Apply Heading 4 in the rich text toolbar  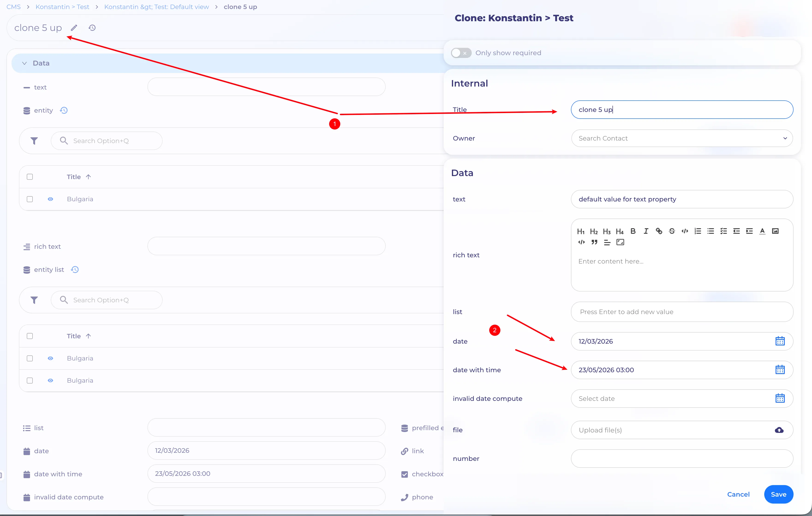click(620, 231)
